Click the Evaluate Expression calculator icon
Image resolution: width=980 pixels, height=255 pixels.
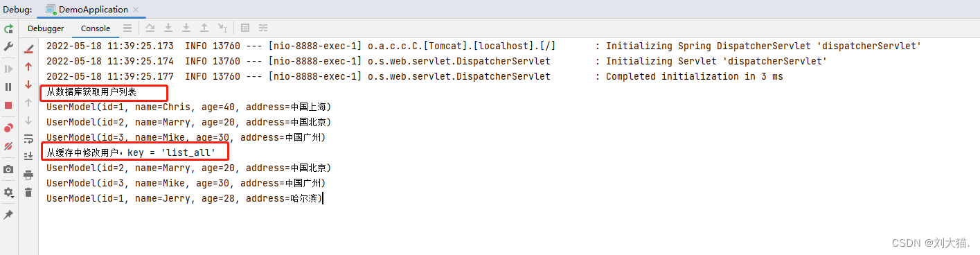[x=245, y=28]
